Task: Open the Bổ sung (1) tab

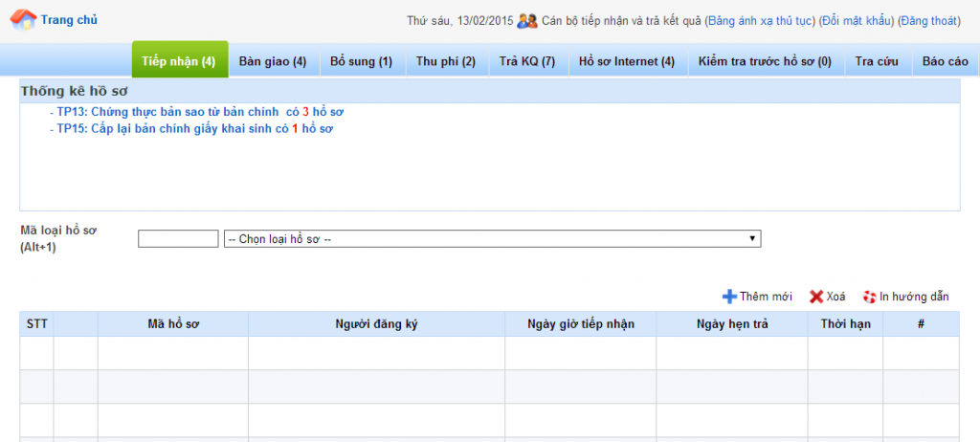Action: (x=361, y=61)
